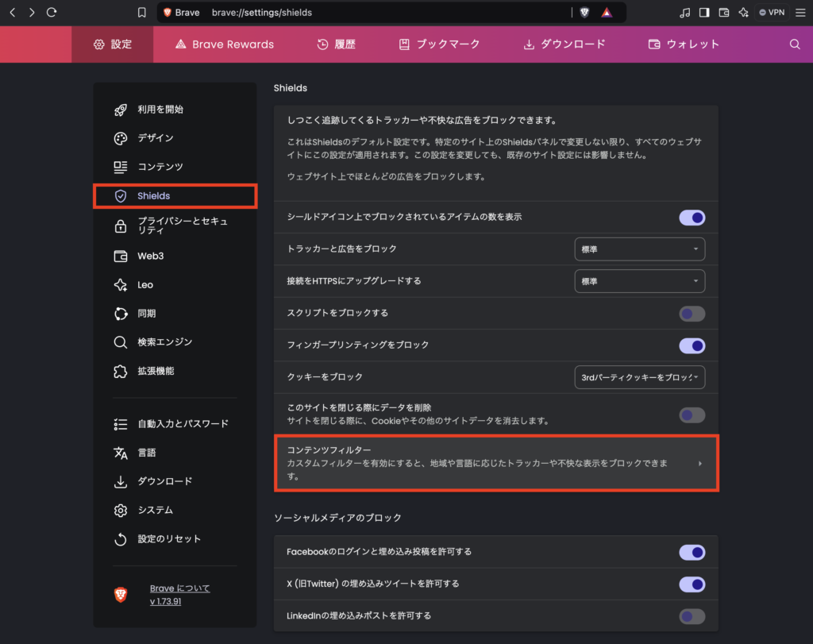The height and width of the screenshot is (644, 813).
Task: Click the address bar URL brave://settings/shields
Action: 262,13
